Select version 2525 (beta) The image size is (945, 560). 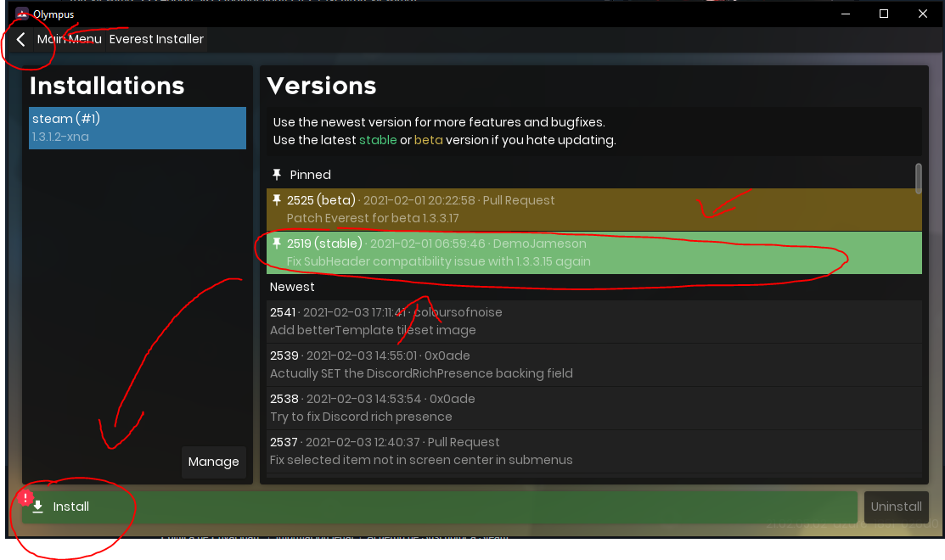[593, 210]
